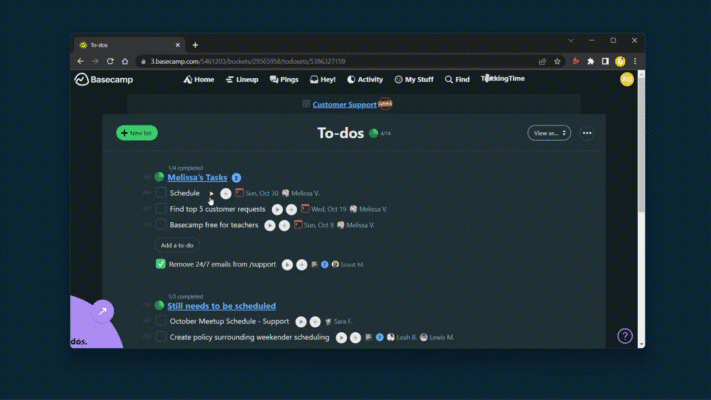Image resolution: width=711 pixels, height=400 pixels.
Task: Click plus icon for Find top 5 customer requests
Action: (292, 210)
